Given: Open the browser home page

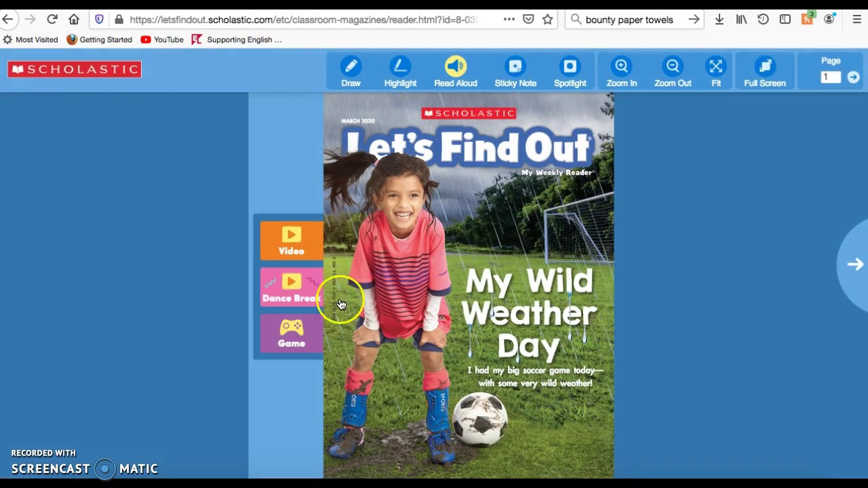Looking at the screenshot, I should [74, 20].
